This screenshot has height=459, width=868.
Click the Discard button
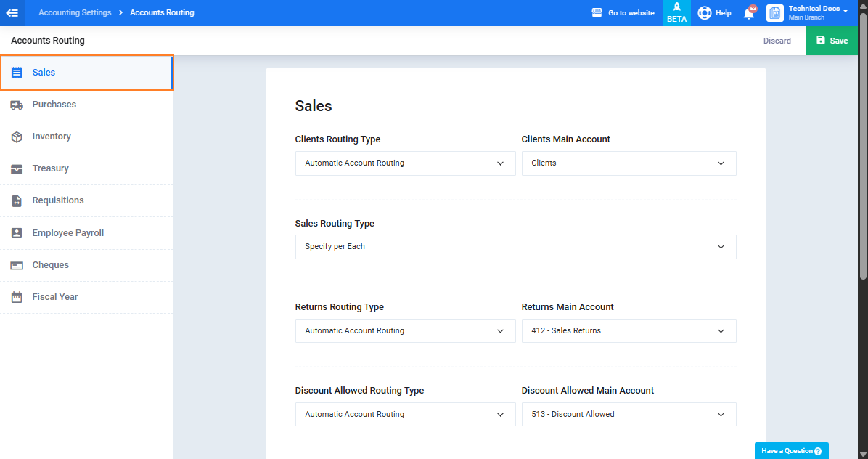coord(777,41)
